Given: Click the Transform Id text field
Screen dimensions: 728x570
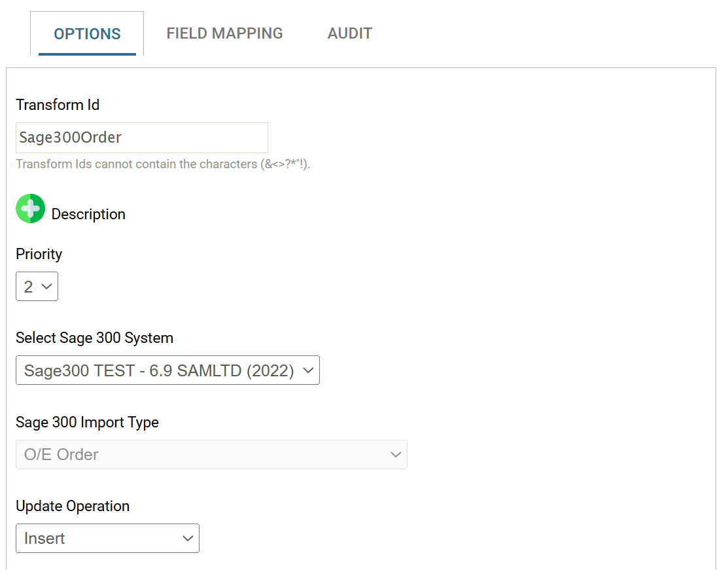Looking at the screenshot, I should point(141,137).
